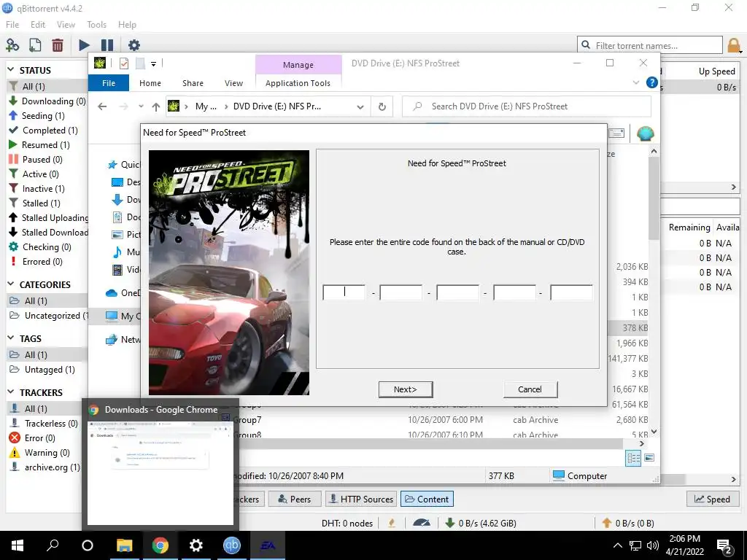Collapse the CATEGORIES section chevron
Image resolution: width=747 pixels, height=560 pixels.
pyautogui.click(x=11, y=284)
